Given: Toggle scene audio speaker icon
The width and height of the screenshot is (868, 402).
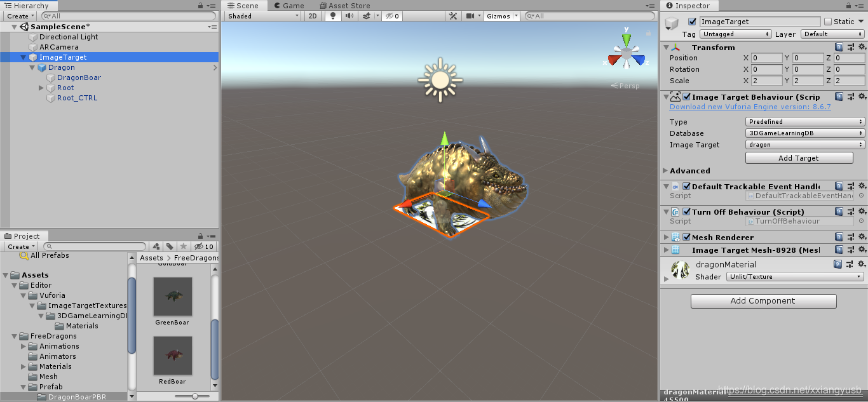Looking at the screenshot, I should 349,16.
